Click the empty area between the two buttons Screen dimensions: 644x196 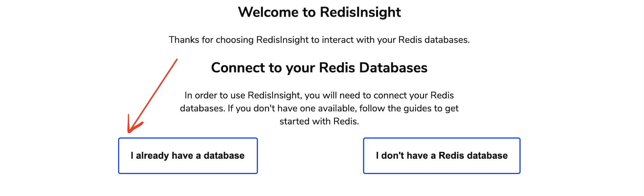(310, 155)
